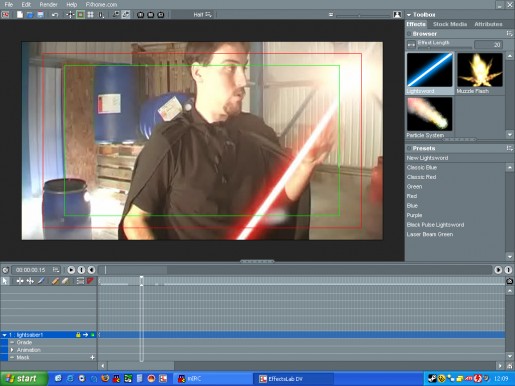515x386 pixels.
Task: Open the Presets panel options icon
Action: (x=509, y=148)
